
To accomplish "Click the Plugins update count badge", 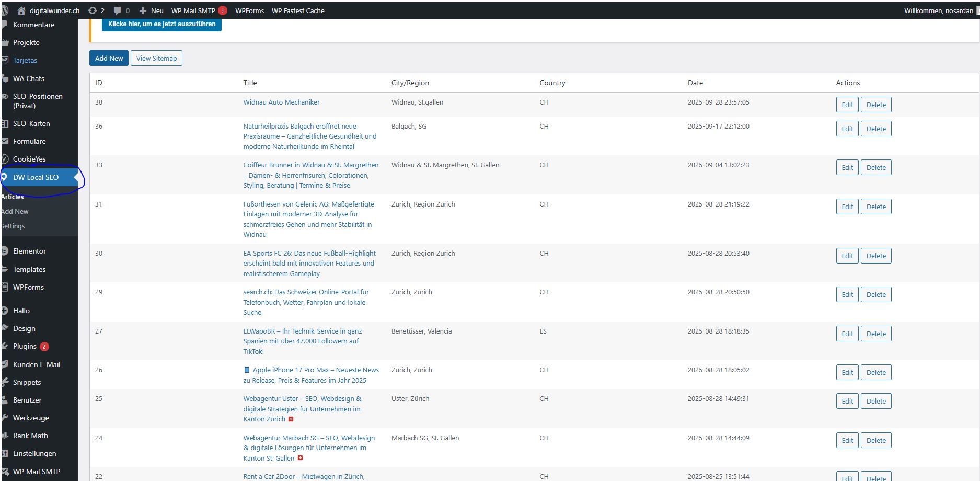I will pos(44,347).
